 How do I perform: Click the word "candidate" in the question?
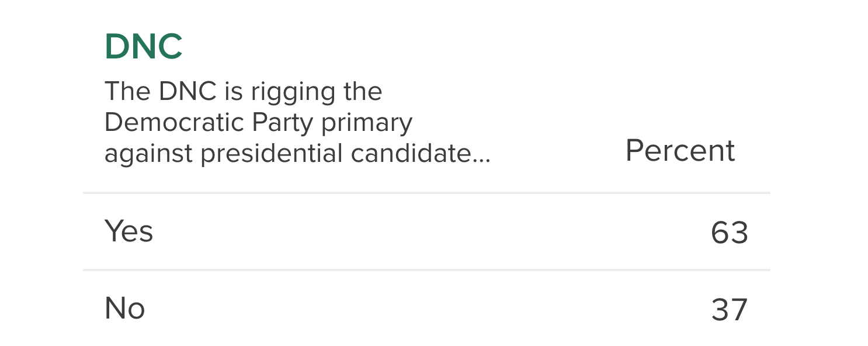[x=411, y=154]
